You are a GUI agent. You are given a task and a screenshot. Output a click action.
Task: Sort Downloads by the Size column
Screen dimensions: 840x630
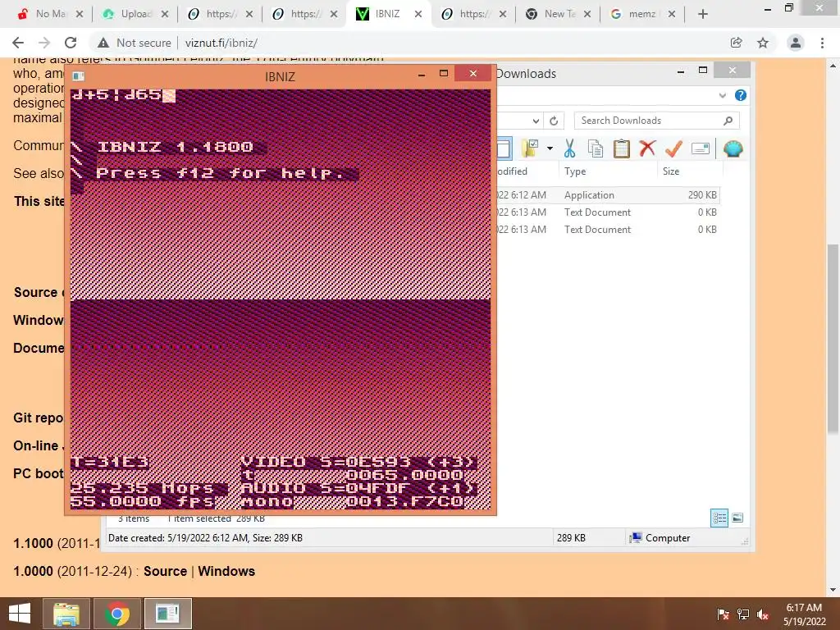click(x=690, y=171)
